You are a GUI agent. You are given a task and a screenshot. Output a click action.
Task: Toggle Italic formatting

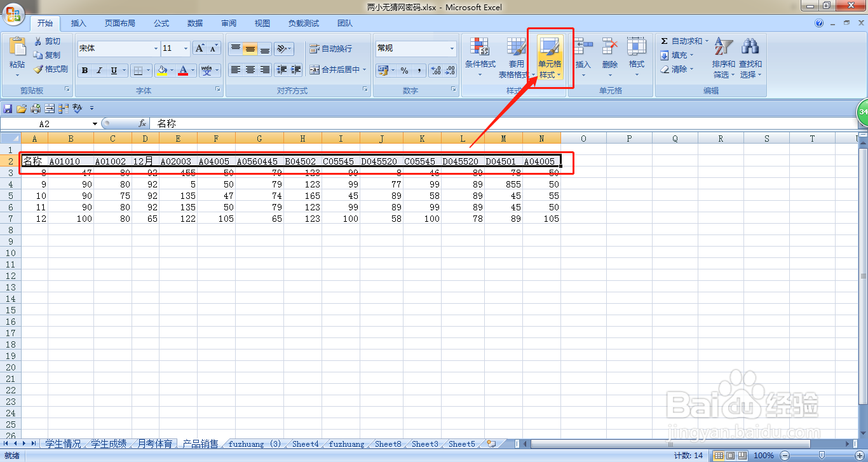(99, 71)
